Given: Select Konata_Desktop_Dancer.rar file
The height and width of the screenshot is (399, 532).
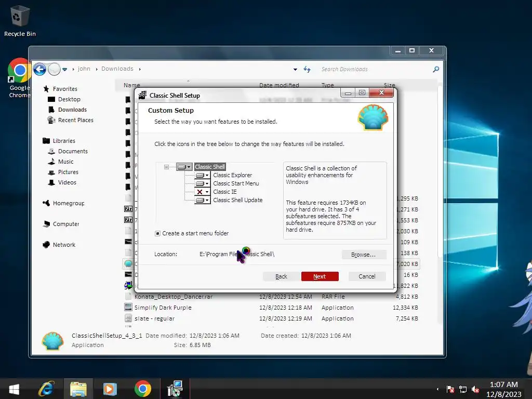Looking at the screenshot, I should point(174,297).
